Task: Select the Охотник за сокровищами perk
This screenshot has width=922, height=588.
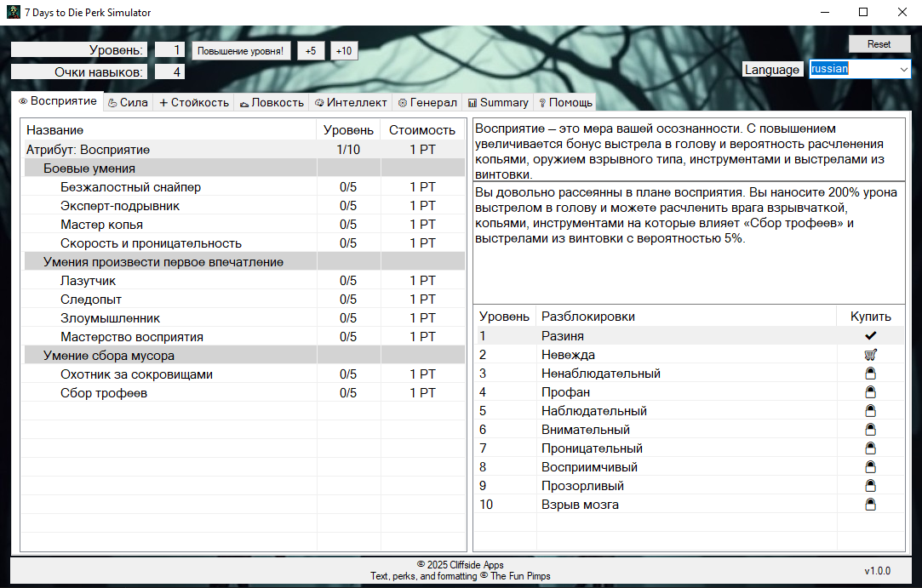Action: pos(243,374)
